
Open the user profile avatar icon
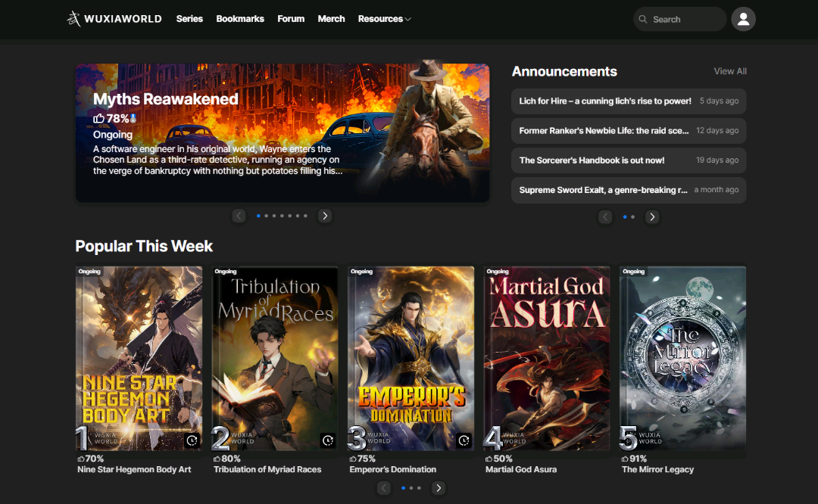pyautogui.click(x=743, y=19)
